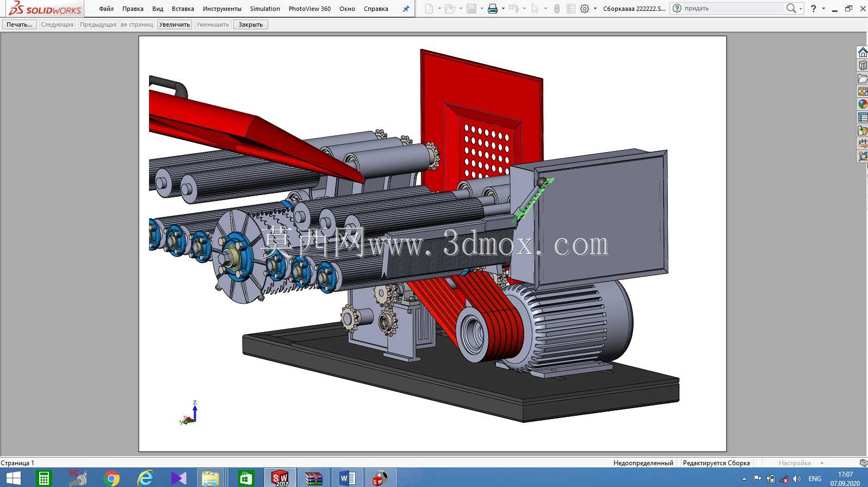Screen dimensions: 868x487
Task: Expand the Options gear dropdown arrow
Action: pos(595,9)
